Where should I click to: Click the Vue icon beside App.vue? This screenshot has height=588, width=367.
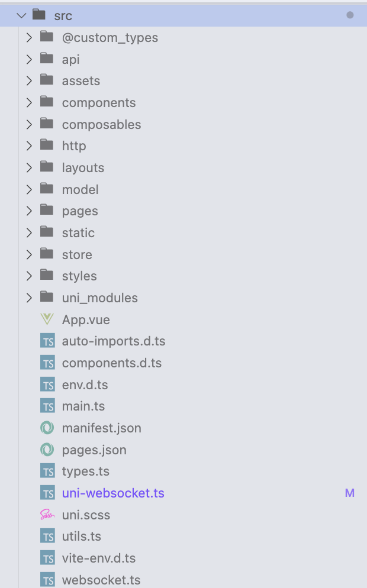coord(47,319)
